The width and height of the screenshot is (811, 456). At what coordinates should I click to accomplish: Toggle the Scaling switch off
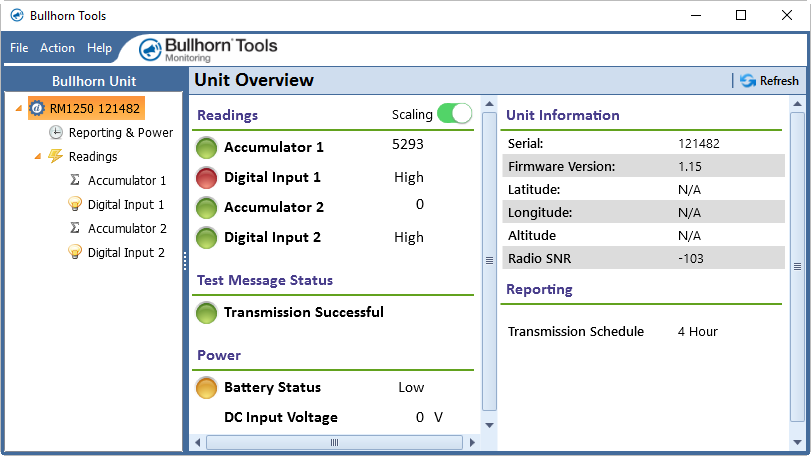(454, 114)
